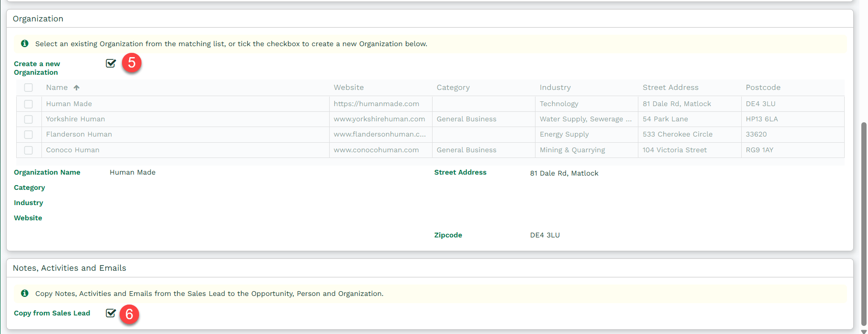Tick the Yorkshire Human row checkbox

[29, 119]
